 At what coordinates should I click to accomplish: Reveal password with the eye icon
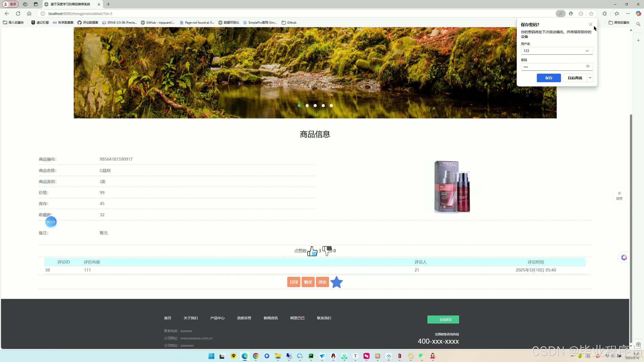(x=588, y=67)
